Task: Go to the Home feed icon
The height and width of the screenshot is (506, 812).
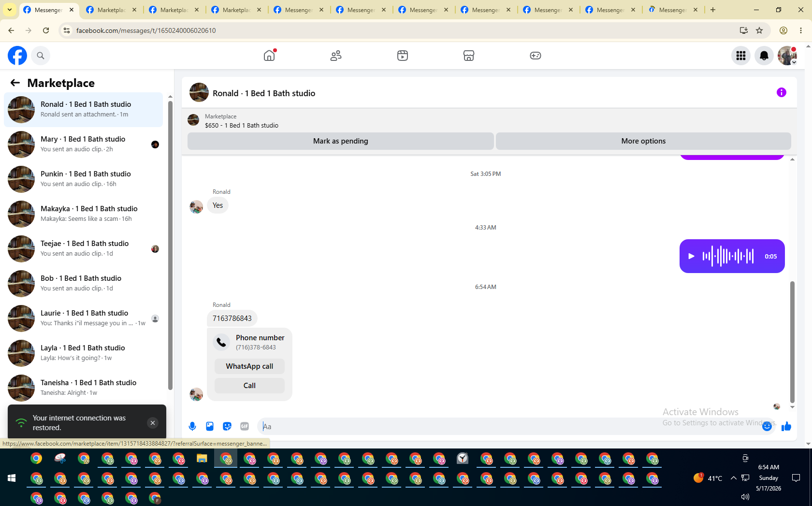Action: [x=269, y=56]
